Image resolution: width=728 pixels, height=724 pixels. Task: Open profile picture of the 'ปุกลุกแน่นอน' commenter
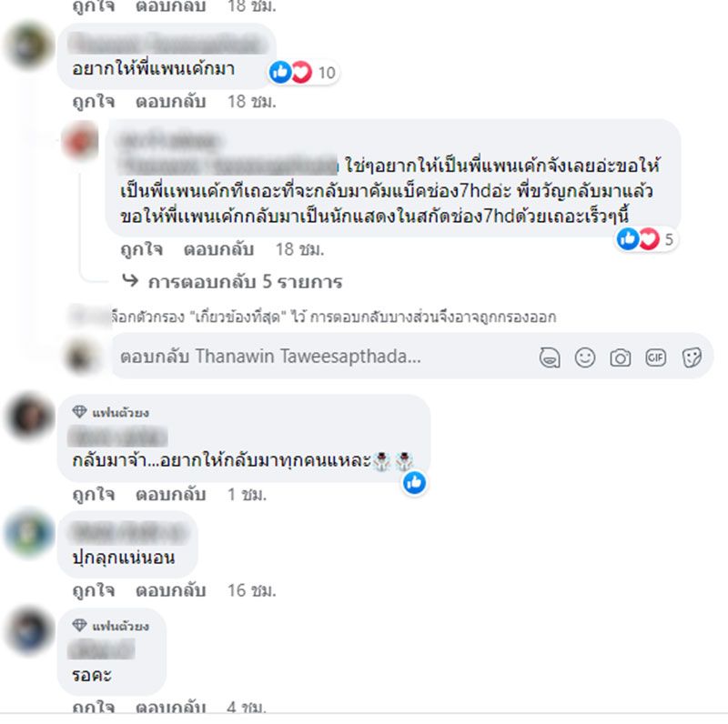(x=29, y=533)
